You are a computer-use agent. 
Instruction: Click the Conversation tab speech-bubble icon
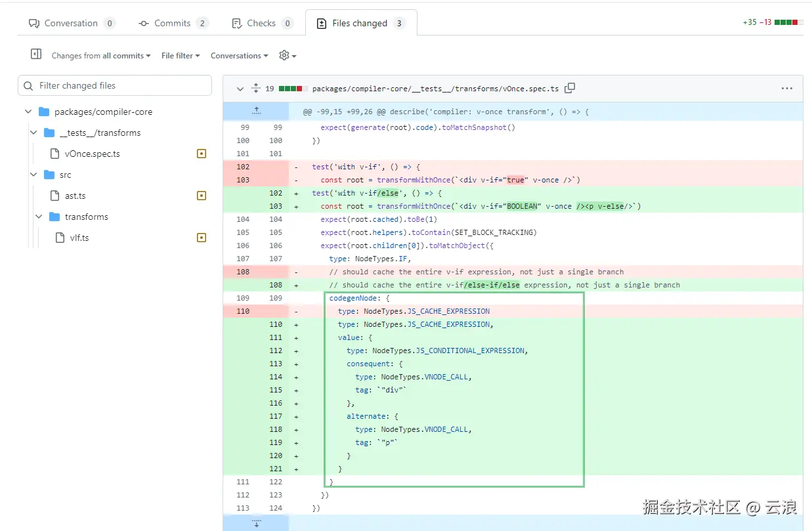34,23
